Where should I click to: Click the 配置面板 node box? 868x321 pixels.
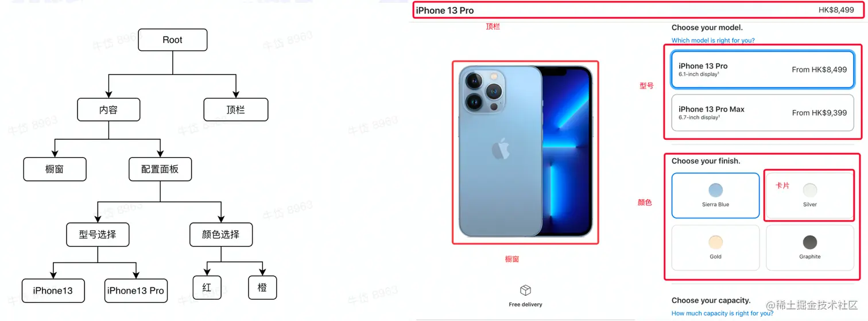point(160,169)
